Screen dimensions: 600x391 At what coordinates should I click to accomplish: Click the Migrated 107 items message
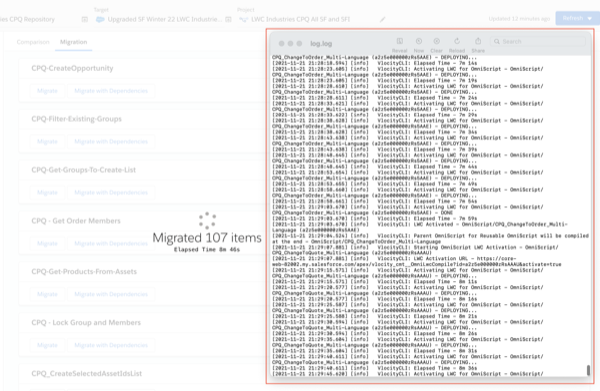[207, 238]
